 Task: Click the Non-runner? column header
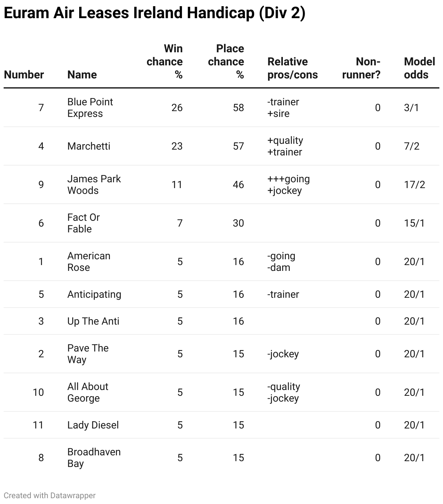(361, 68)
